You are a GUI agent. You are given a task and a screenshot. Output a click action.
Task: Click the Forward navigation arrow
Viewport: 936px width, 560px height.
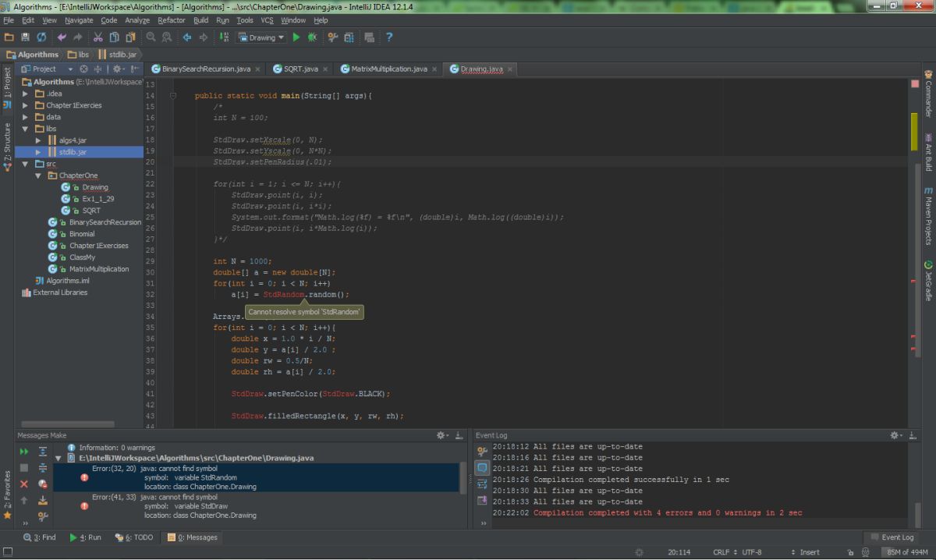click(204, 37)
